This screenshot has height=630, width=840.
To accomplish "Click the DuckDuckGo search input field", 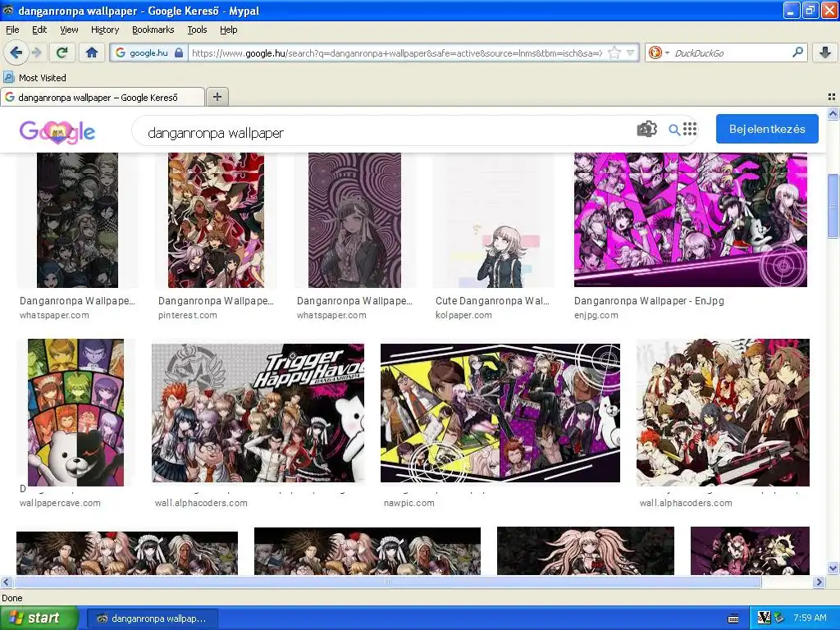I will 731,52.
